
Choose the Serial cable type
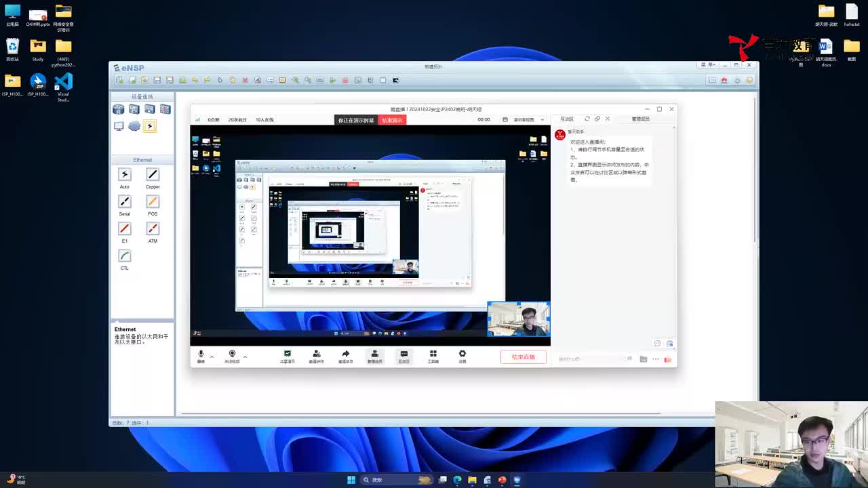coord(125,202)
